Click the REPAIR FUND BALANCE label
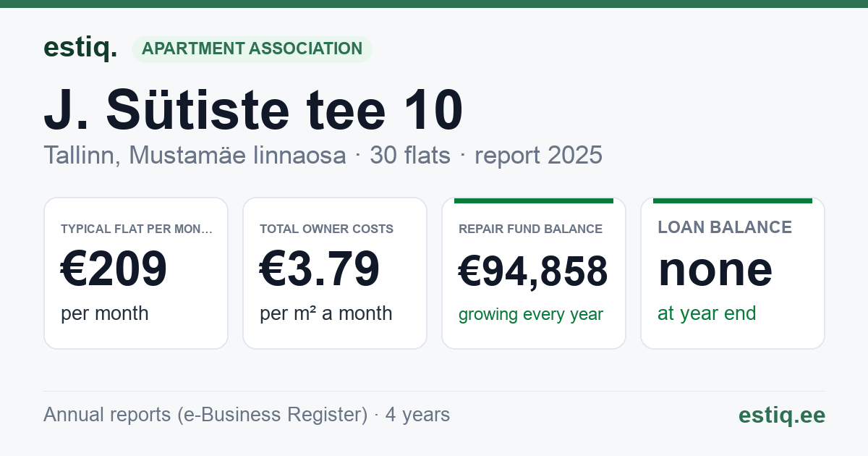Viewport: 868px width, 456px height. (x=530, y=229)
